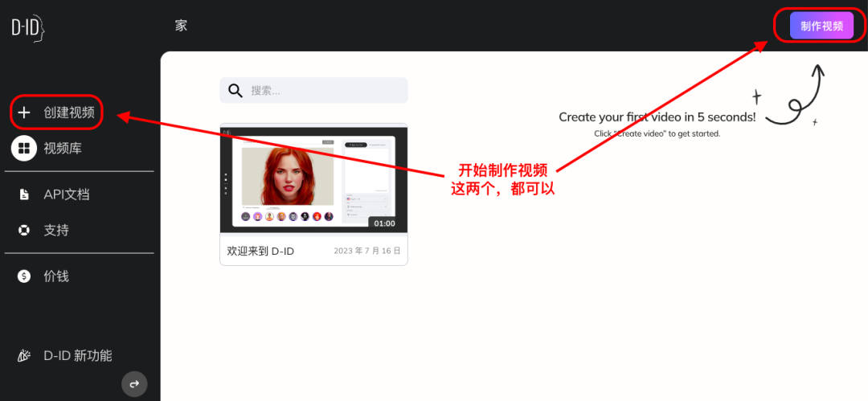Open the 欢迎来到 D-ID video thumbnail
This screenshot has height=401, width=868.
pos(314,178)
